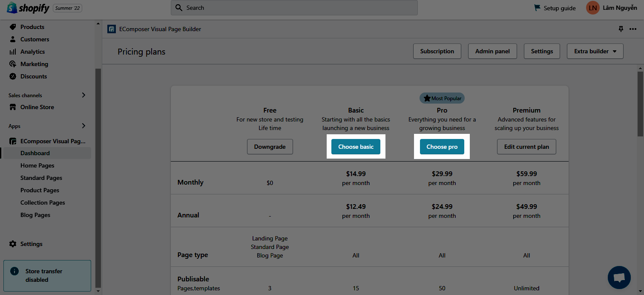Click the Online Store storefront icon
Viewport: 644px width, 295px height.
coord(13,107)
